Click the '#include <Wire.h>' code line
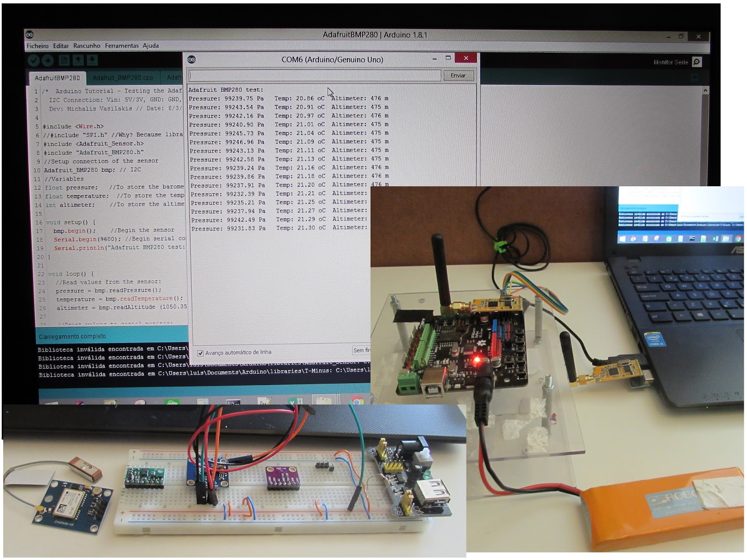Viewport: 747px width, 560px height. (73, 126)
